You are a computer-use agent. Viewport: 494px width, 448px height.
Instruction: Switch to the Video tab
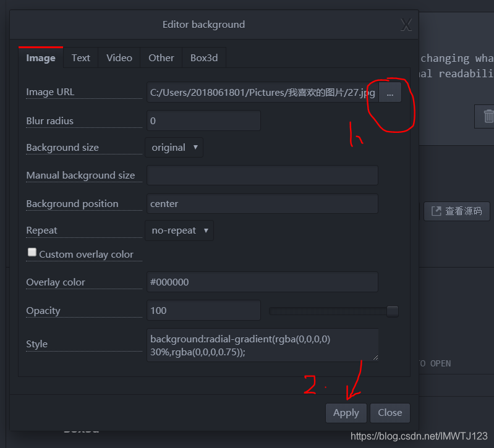(x=119, y=57)
